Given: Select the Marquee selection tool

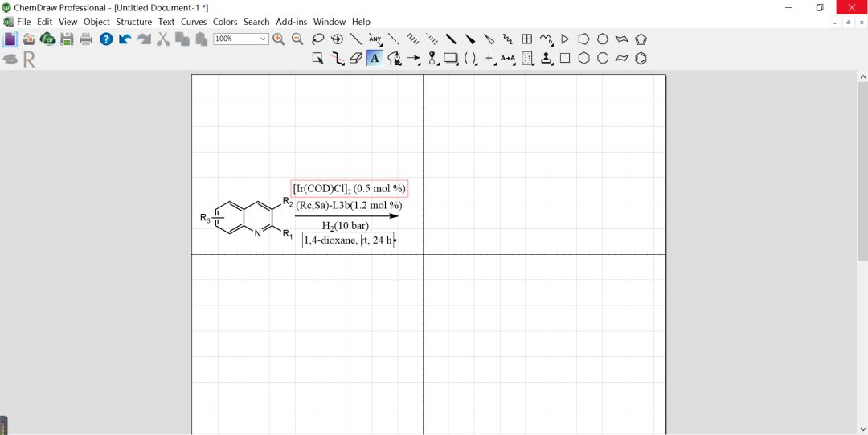Looking at the screenshot, I should [317, 58].
